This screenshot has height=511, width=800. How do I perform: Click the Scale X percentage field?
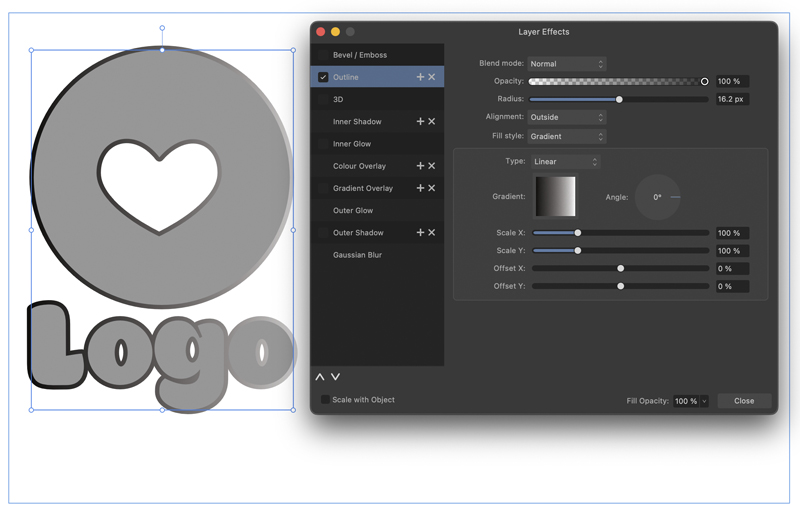(x=732, y=233)
